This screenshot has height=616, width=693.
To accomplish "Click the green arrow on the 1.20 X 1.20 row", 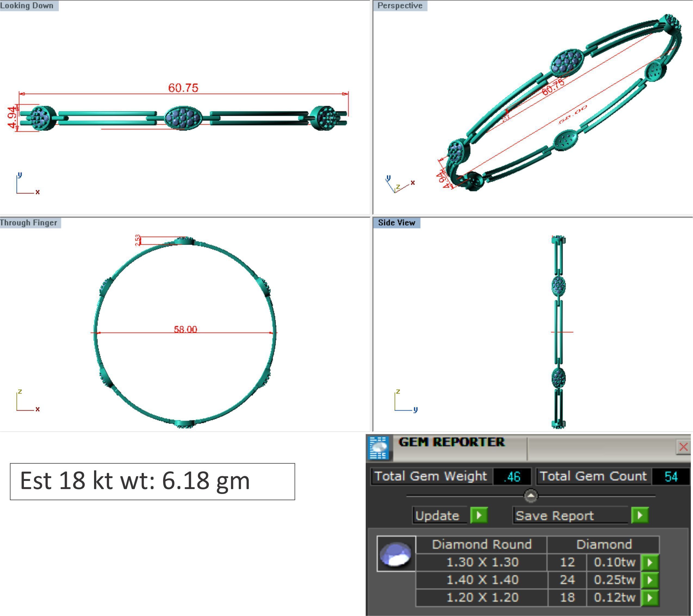I will click(650, 598).
